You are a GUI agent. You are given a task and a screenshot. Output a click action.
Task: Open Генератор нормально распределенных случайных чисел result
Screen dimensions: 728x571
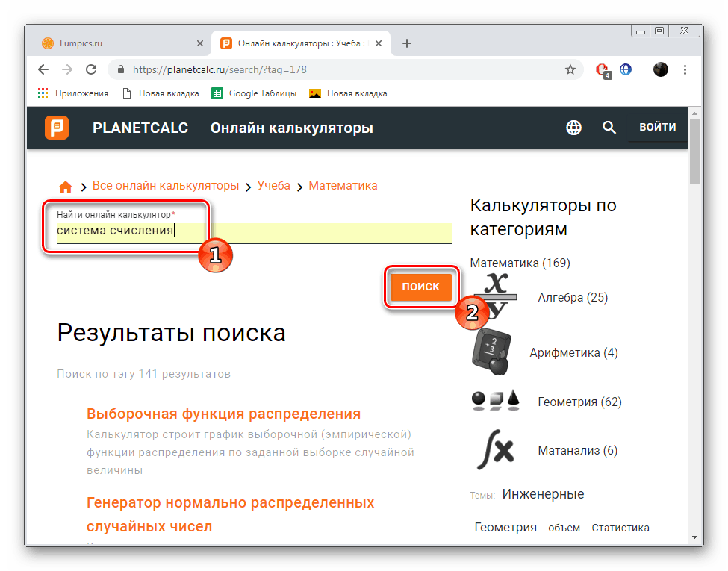(230, 514)
